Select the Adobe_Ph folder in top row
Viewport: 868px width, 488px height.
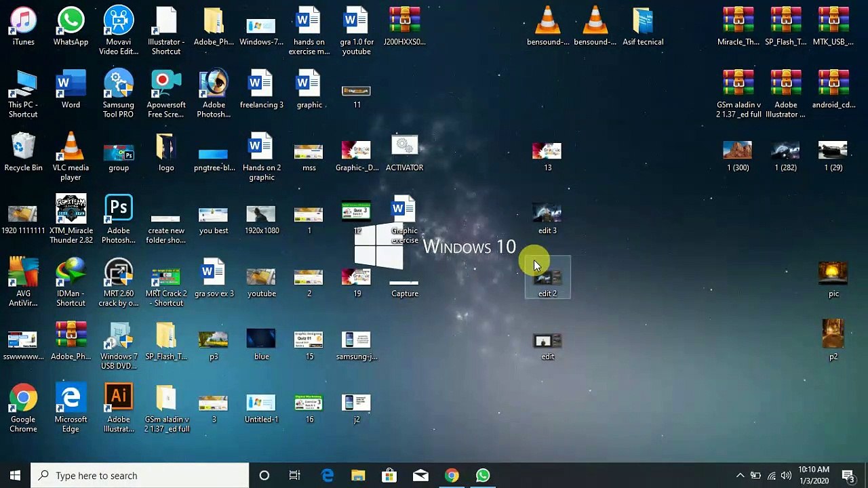(214, 26)
